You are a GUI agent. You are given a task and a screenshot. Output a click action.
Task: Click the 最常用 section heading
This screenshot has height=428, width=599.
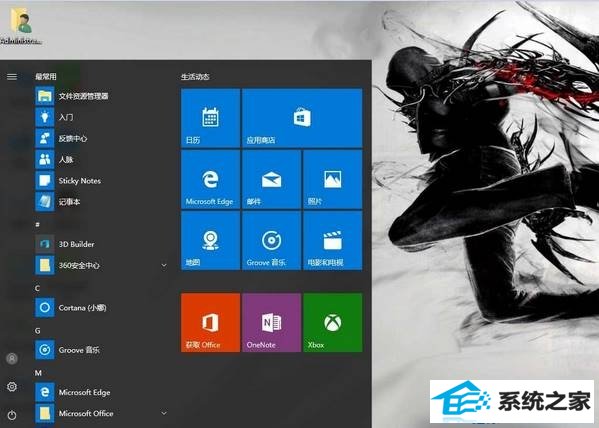click(x=46, y=76)
